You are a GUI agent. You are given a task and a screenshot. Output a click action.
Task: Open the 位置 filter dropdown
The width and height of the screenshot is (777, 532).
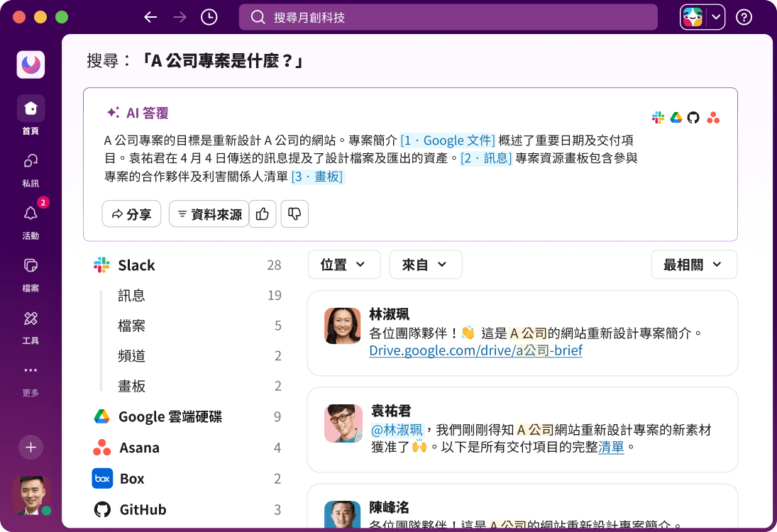(x=344, y=264)
